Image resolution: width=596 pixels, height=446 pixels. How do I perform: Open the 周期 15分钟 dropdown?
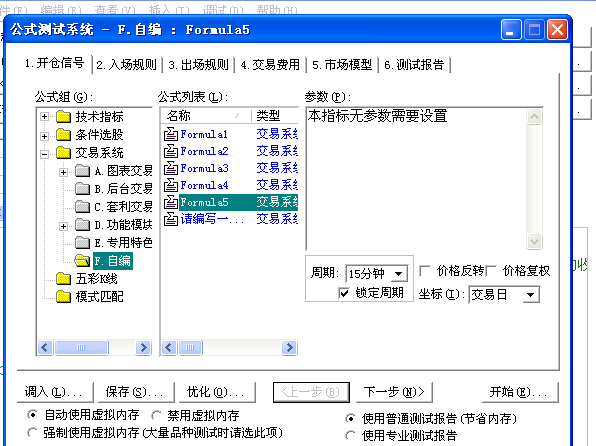[x=398, y=273]
